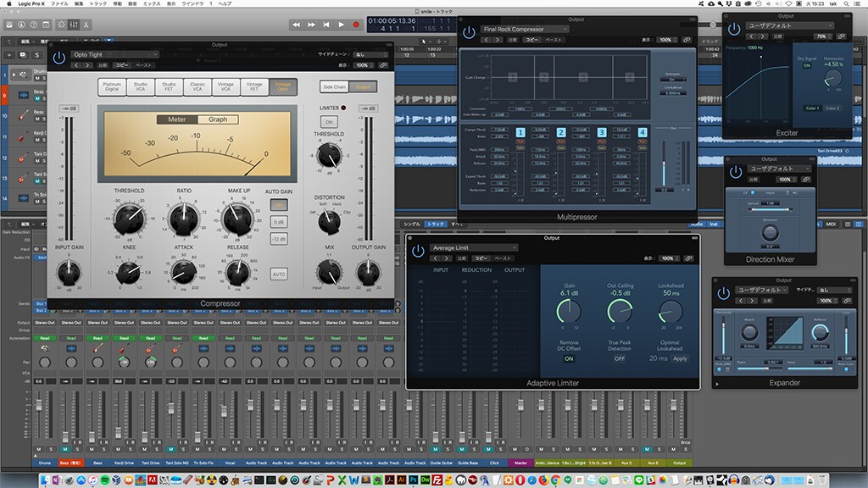The height and width of the screenshot is (488, 868).
Task: Click the Multipressor power icon
Action: (469, 32)
